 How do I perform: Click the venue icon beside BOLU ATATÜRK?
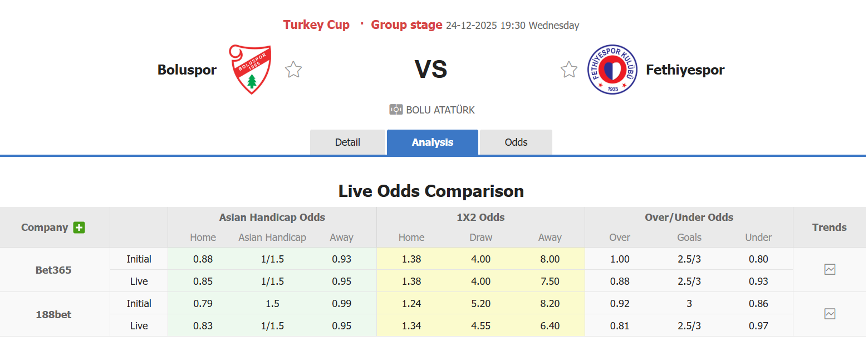tap(396, 110)
